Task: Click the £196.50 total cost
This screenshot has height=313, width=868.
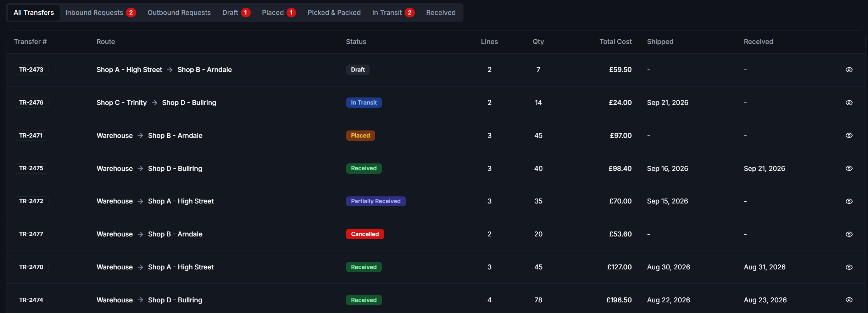Action: click(619, 300)
